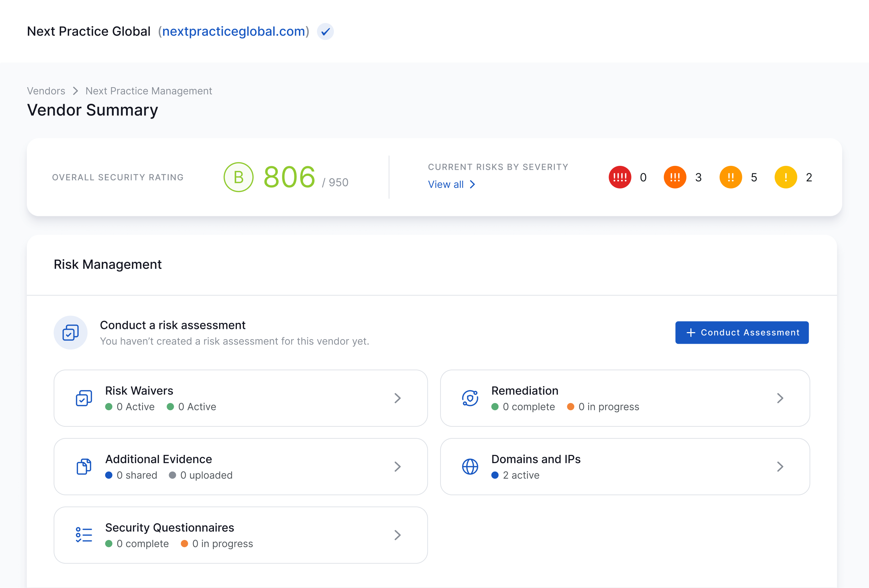Go to Vendors breadcrumb
This screenshot has height=588, width=869.
point(46,91)
